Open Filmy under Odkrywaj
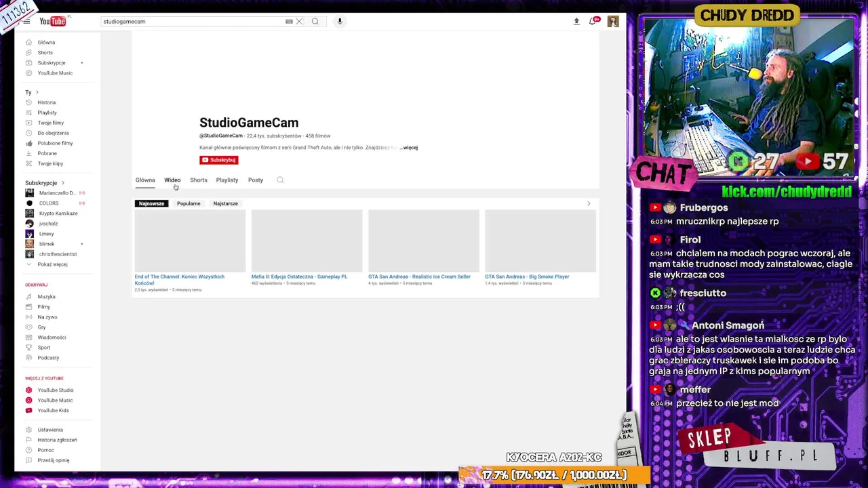 point(44,307)
